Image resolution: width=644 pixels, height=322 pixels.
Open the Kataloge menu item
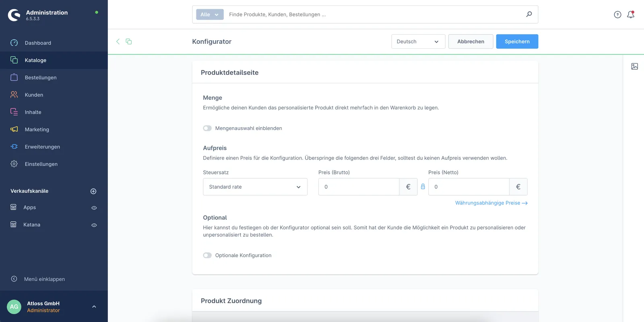(54, 60)
